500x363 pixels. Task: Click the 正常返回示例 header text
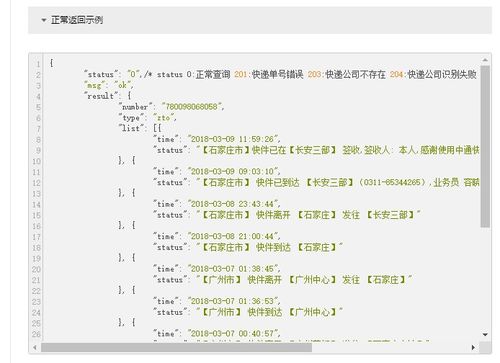click(x=77, y=20)
